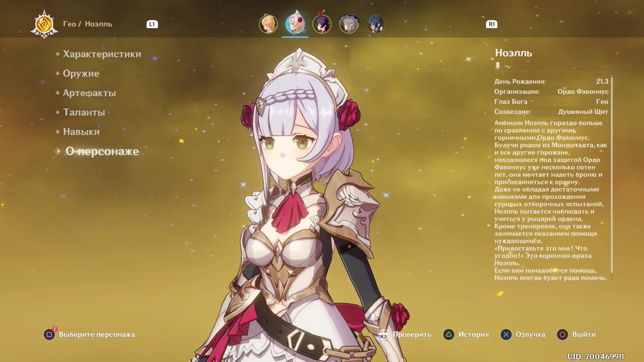Select the Amber portrait with red ribbon
Viewport: 644px width, 362px height.
coord(322,24)
